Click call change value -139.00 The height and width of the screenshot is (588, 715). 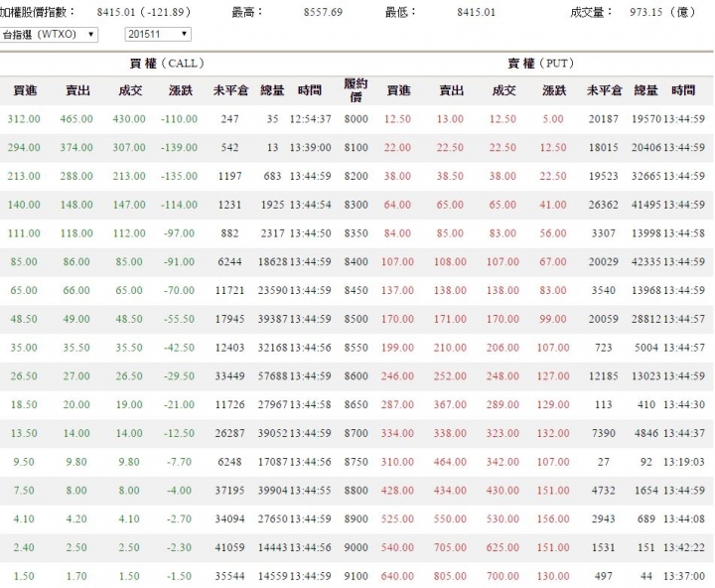pyautogui.click(x=179, y=148)
